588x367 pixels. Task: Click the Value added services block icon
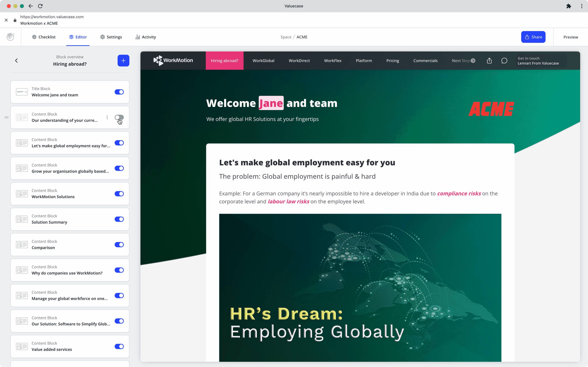point(22,346)
